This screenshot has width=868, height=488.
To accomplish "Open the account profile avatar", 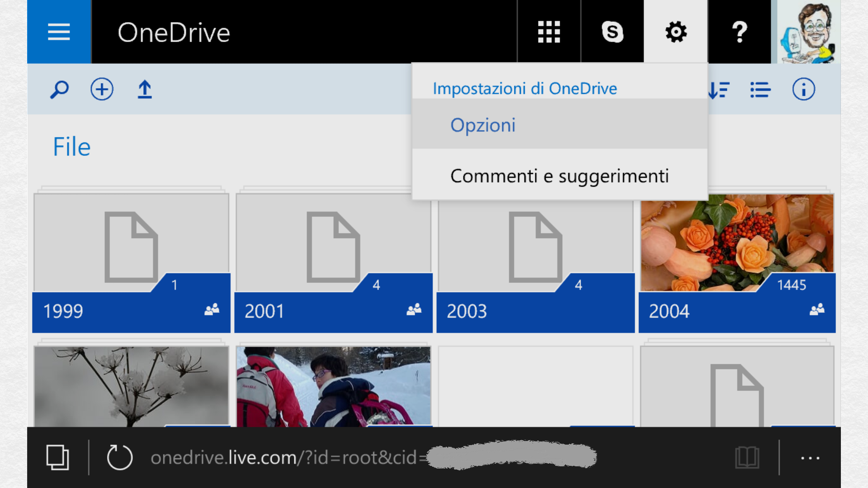I will (x=808, y=32).
